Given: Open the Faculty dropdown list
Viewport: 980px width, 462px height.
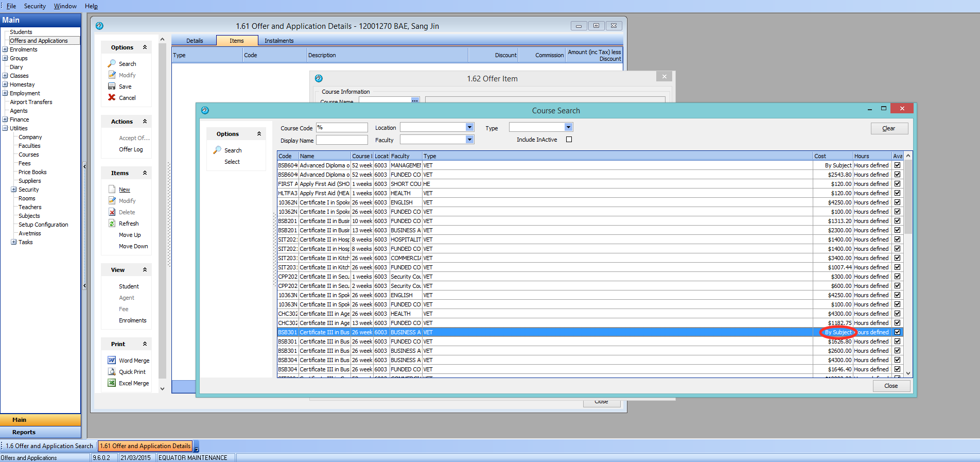Looking at the screenshot, I should coord(469,140).
